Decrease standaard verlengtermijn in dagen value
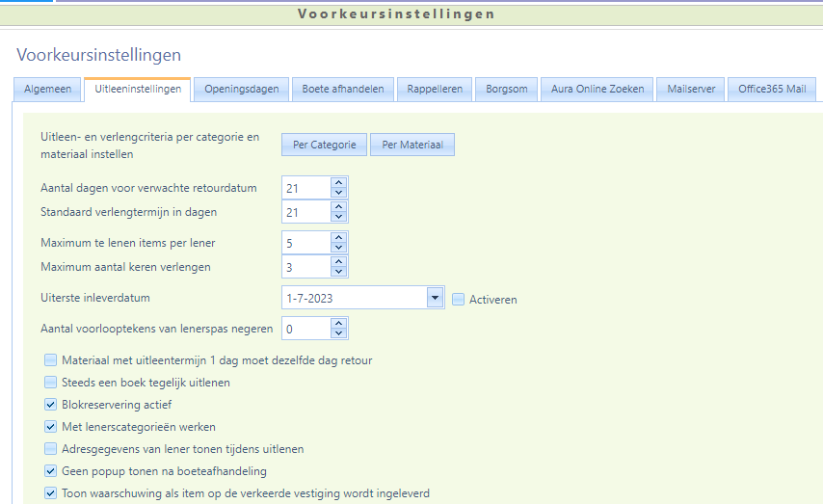 coord(337,218)
